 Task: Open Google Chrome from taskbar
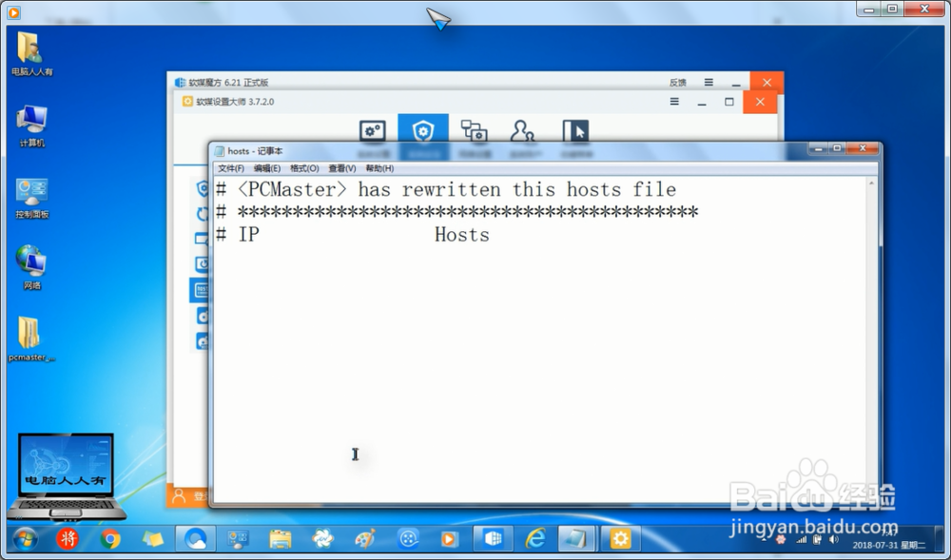tap(110, 539)
